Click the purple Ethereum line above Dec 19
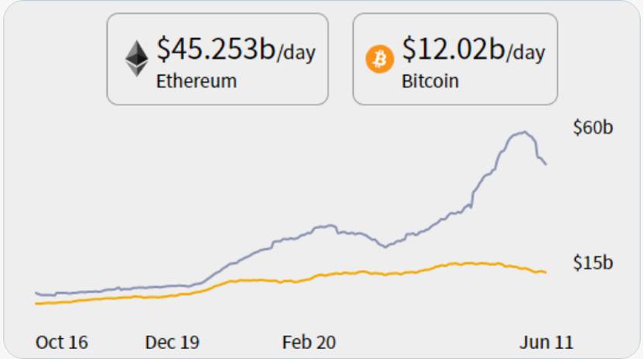The image size is (644, 359). coord(171,286)
